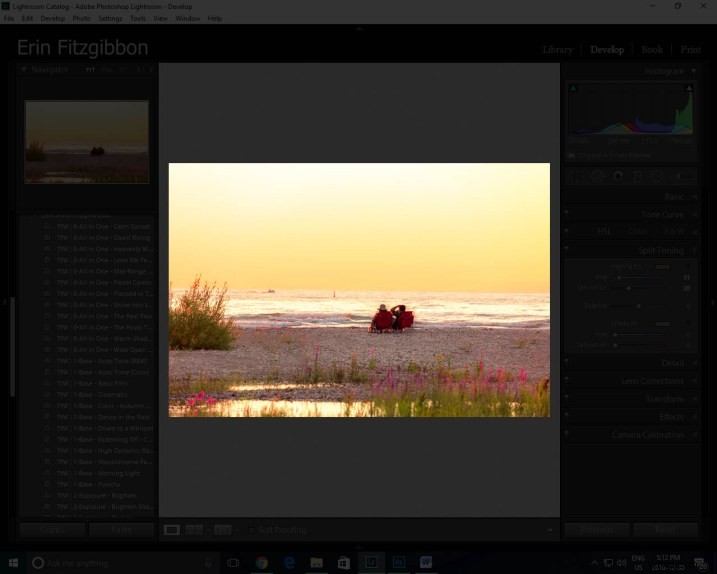Open Photoshop from taskbar

coord(399,563)
